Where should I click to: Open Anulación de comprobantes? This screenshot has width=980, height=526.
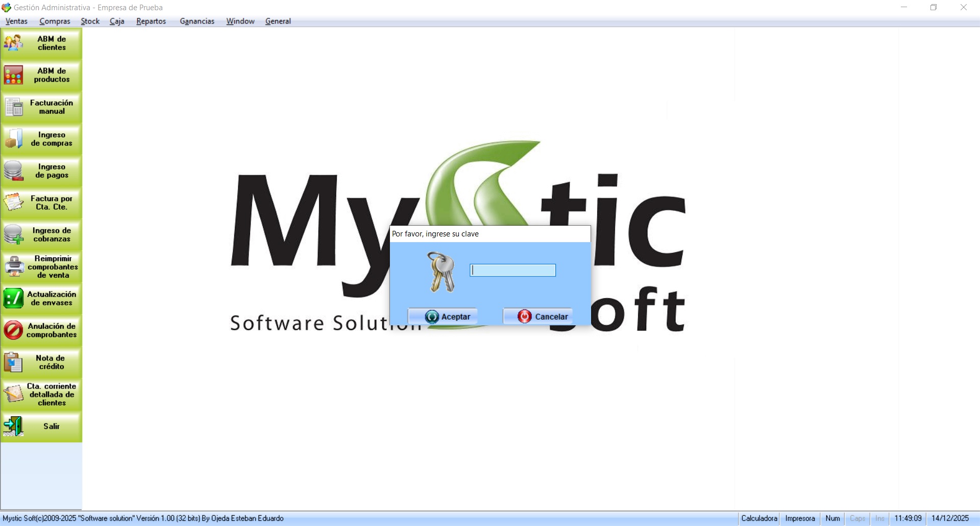coord(41,330)
